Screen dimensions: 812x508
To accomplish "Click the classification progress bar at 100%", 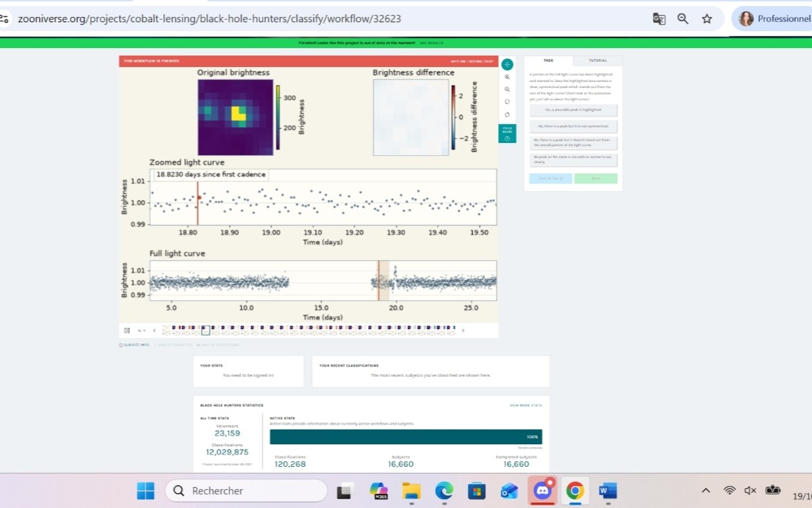I will pyautogui.click(x=406, y=437).
